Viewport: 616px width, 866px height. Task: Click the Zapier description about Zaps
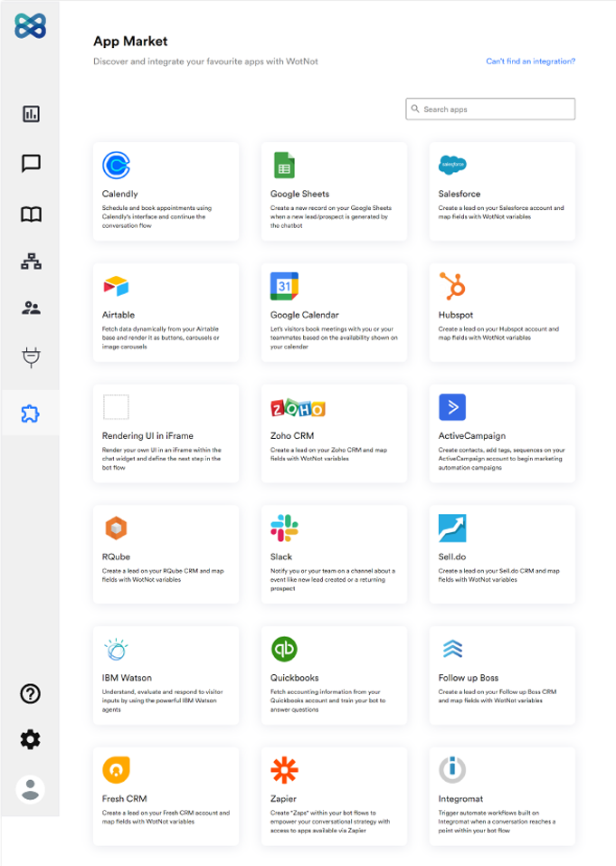(330, 822)
